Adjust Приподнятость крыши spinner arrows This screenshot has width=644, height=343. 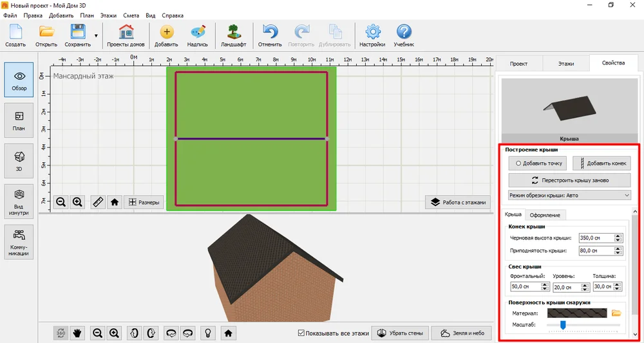[x=618, y=250]
